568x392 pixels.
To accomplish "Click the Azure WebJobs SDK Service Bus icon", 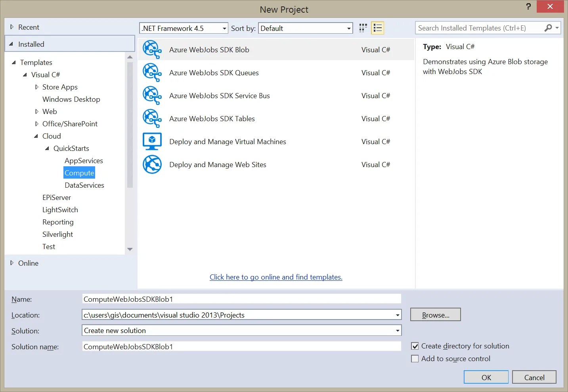I will 152,95.
